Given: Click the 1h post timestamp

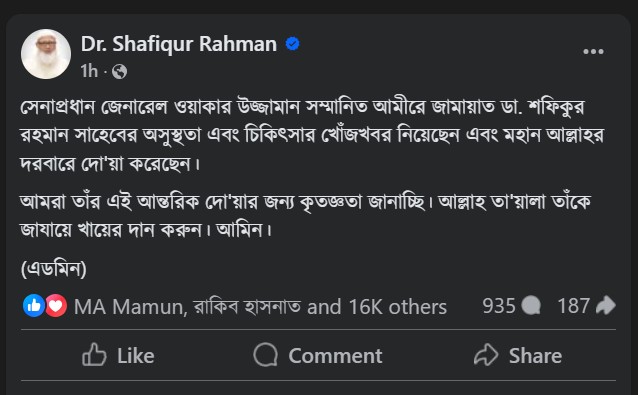Looking at the screenshot, I should click(x=89, y=71).
